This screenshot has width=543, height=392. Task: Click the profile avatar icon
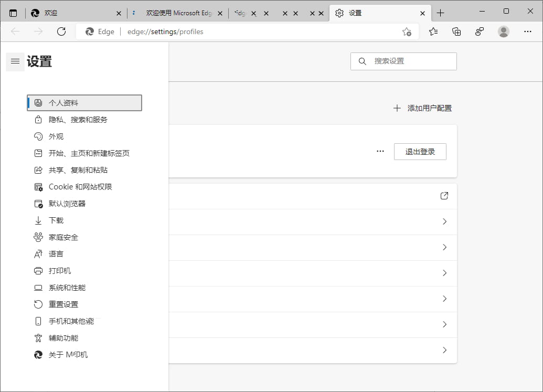pyautogui.click(x=504, y=31)
